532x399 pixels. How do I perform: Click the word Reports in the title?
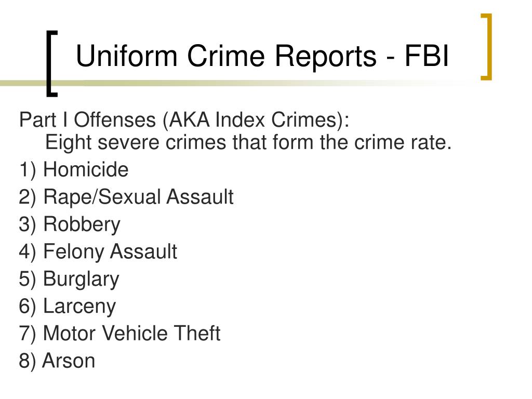tap(325, 57)
